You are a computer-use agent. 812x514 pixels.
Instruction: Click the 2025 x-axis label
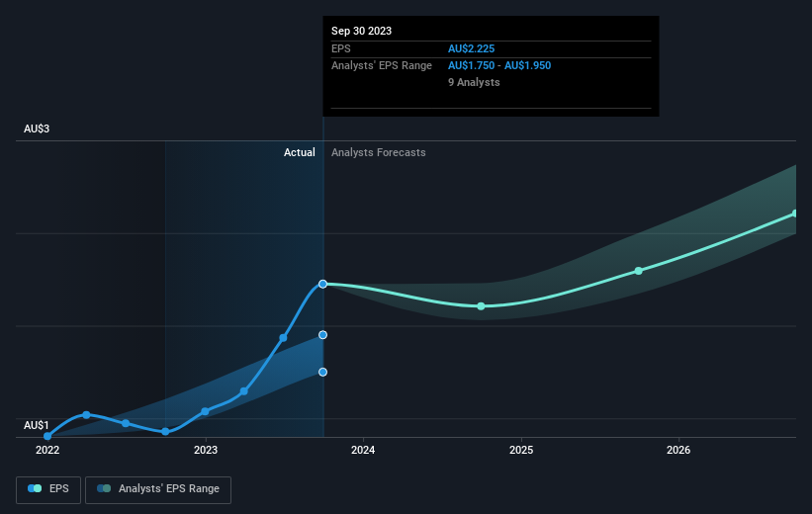pos(521,450)
